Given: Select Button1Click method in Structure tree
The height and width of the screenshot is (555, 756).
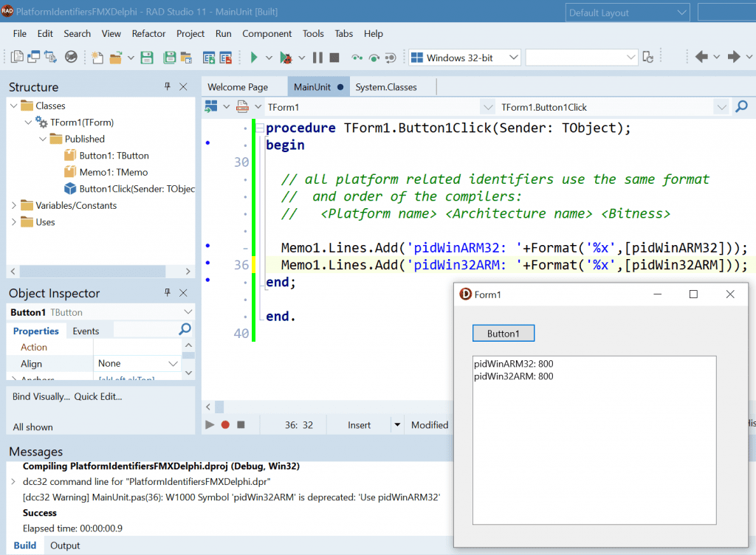Looking at the screenshot, I should [x=137, y=189].
